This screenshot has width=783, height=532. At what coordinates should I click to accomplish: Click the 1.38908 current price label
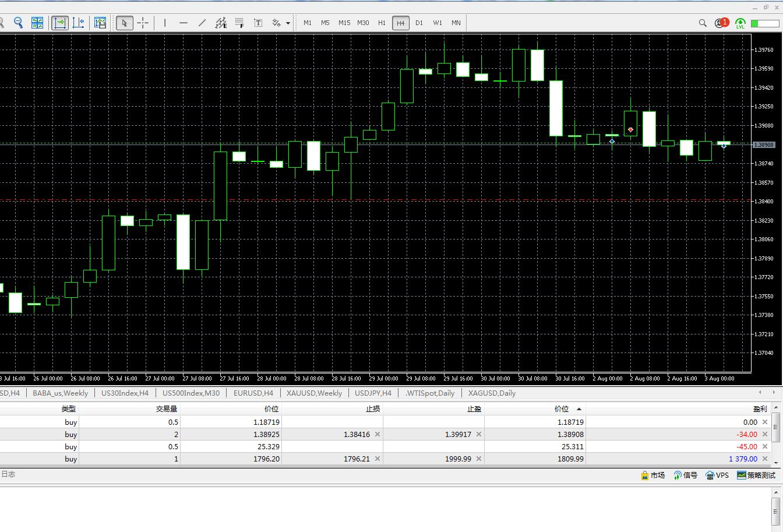(x=764, y=145)
